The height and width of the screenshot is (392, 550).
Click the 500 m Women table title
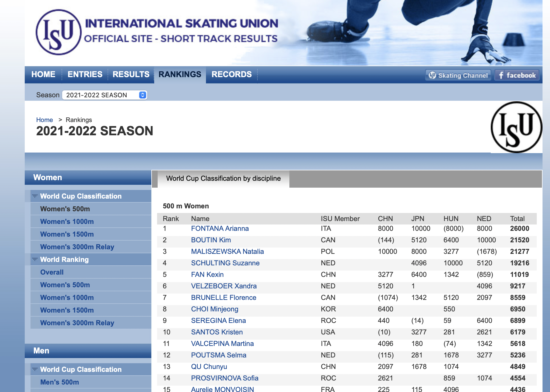(186, 206)
